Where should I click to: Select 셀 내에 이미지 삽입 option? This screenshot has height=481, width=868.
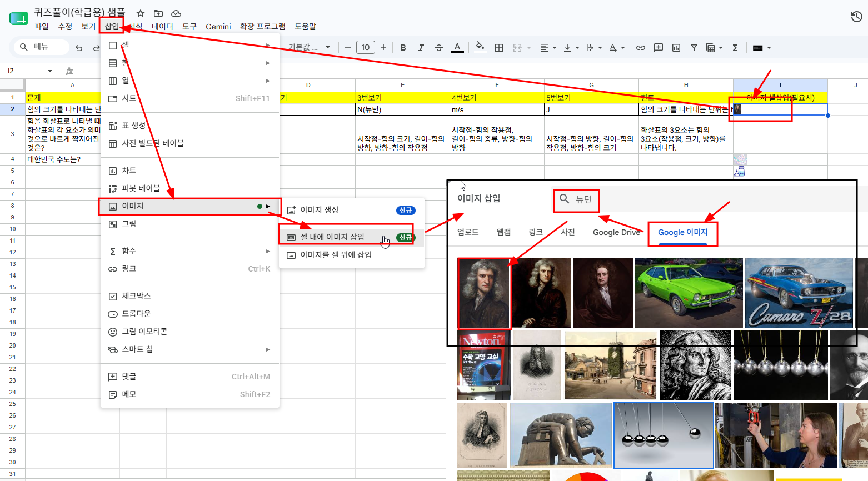coord(352,237)
